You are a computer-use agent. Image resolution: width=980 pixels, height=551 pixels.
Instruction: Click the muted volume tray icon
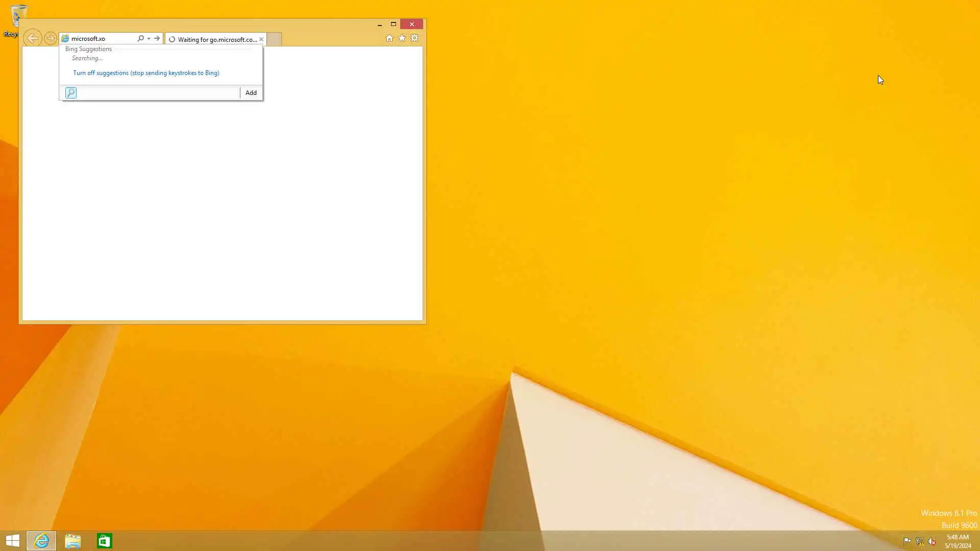[x=932, y=541]
